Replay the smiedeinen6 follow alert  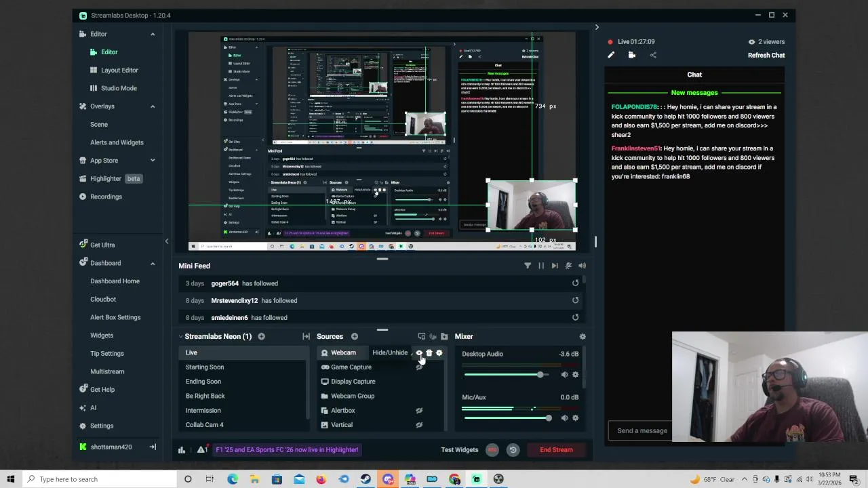pyautogui.click(x=575, y=317)
